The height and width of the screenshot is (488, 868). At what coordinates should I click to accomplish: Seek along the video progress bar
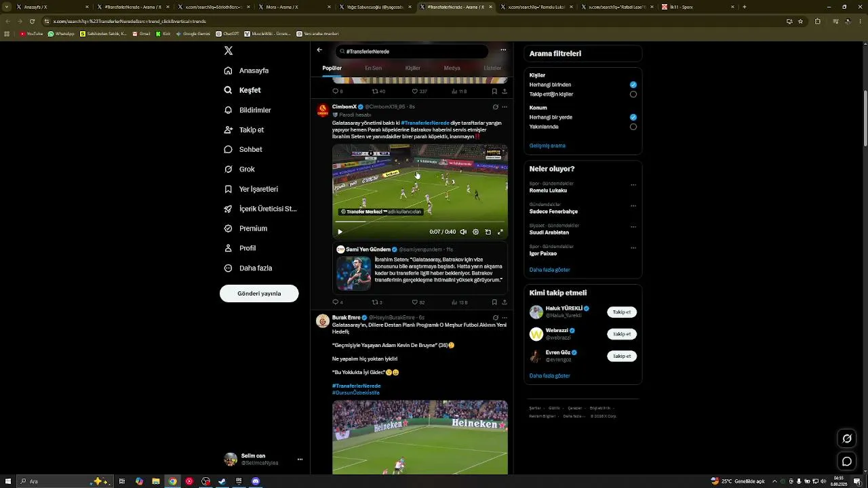(x=420, y=222)
